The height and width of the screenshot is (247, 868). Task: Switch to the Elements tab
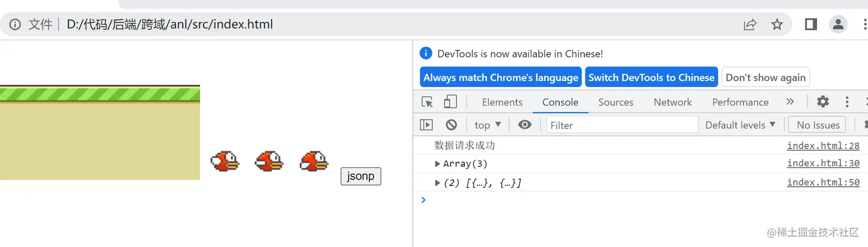tap(502, 102)
